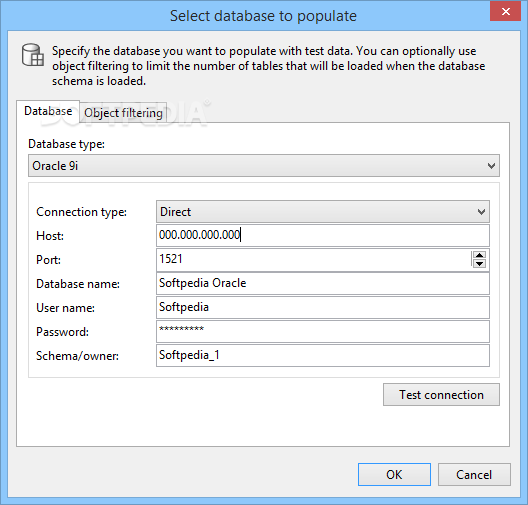
Task: Click the 'Select database to populate' title
Action: pyautogui.click(x=263, y=16)
